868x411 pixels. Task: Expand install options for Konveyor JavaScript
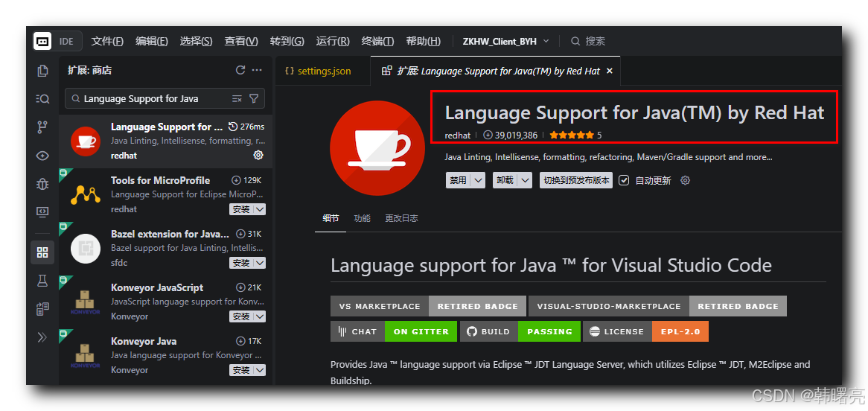(260, 316)
